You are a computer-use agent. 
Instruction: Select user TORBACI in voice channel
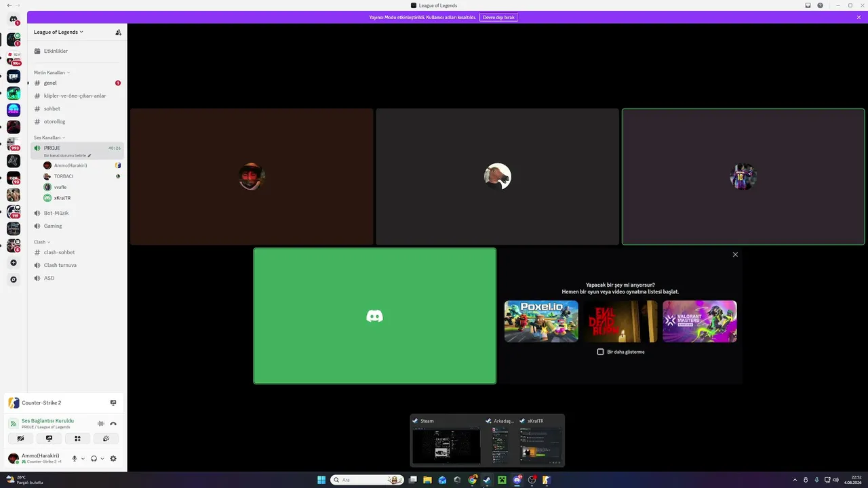coord(81,176)
